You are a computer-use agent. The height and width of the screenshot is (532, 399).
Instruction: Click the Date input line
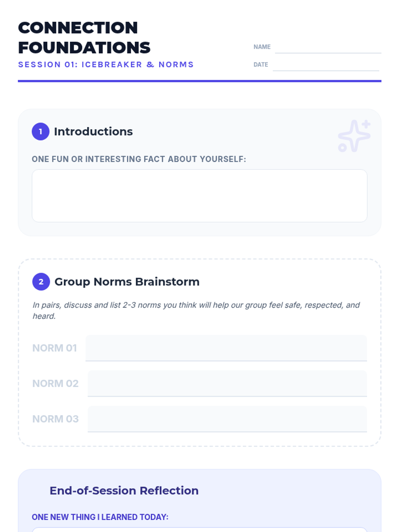pyautogui.click(x=326, y=65)
